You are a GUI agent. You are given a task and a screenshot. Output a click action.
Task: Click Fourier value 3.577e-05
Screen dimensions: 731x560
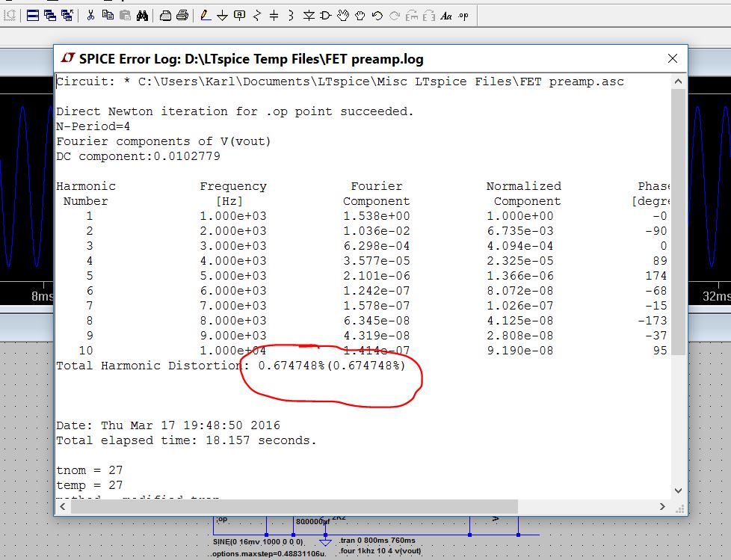pyautogui.click(x=376, y=261)
